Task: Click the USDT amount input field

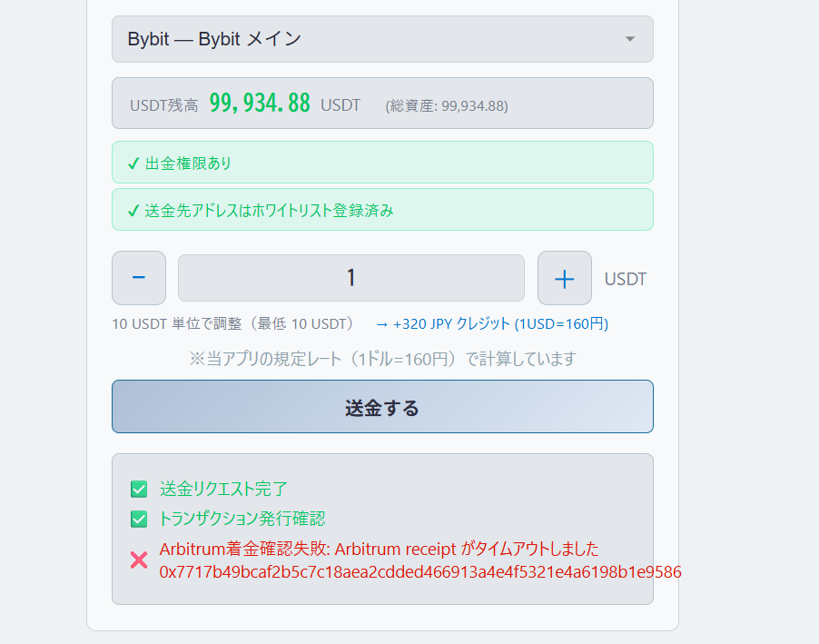Action: (351, 278)
